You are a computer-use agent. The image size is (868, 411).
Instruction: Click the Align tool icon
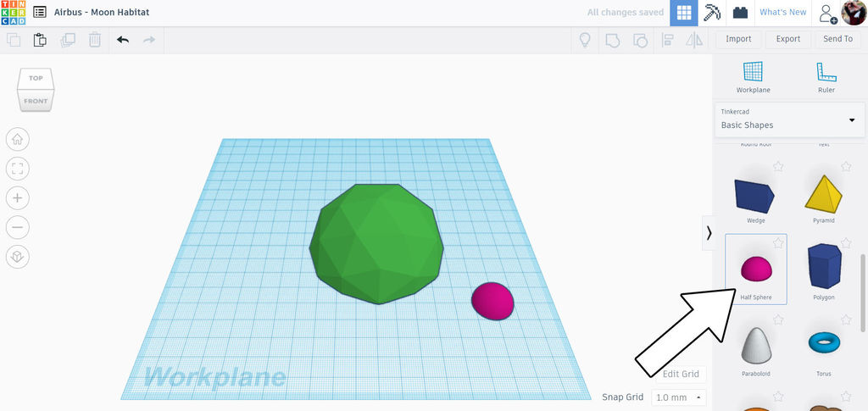(668, 40)
